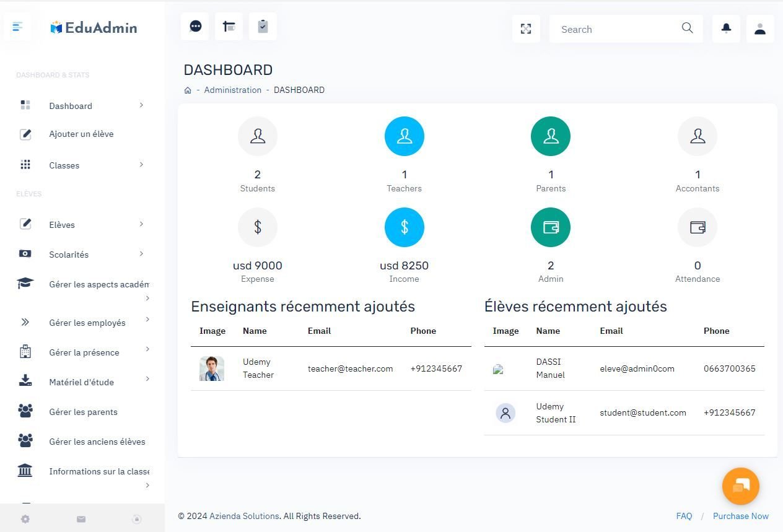Click into the Search input field
Viewport: 783px width, 532px height.
pos(616,29)
